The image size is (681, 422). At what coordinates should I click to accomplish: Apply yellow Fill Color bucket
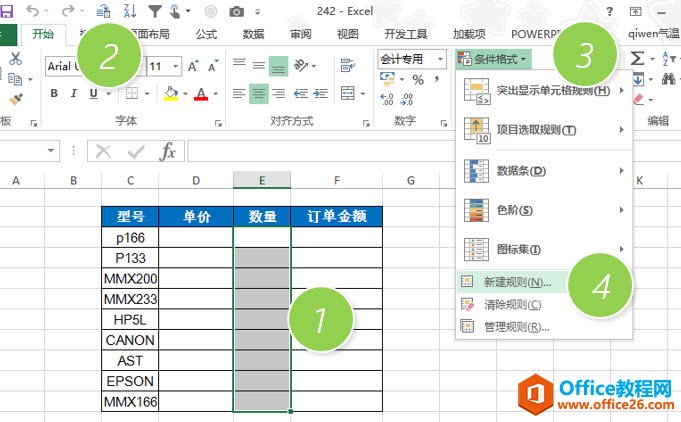tap(171, 93)
